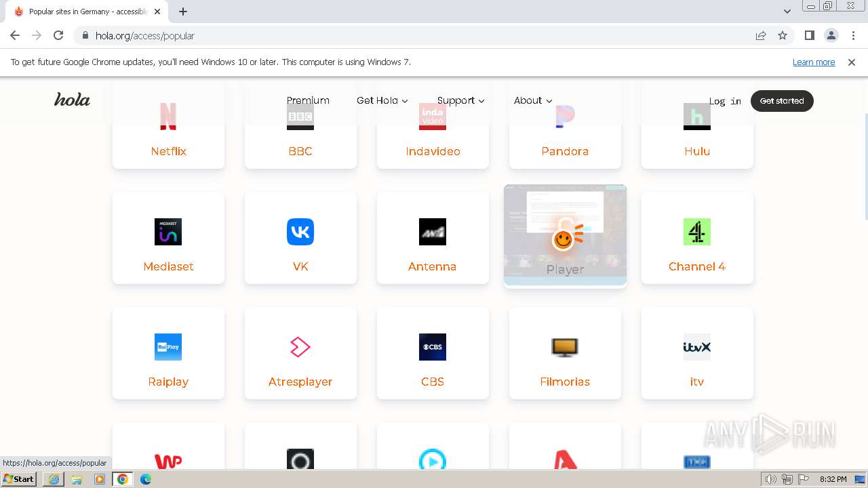Click the Log in link
The width and height of the screenshot is (868, 488).
(725, 101)
